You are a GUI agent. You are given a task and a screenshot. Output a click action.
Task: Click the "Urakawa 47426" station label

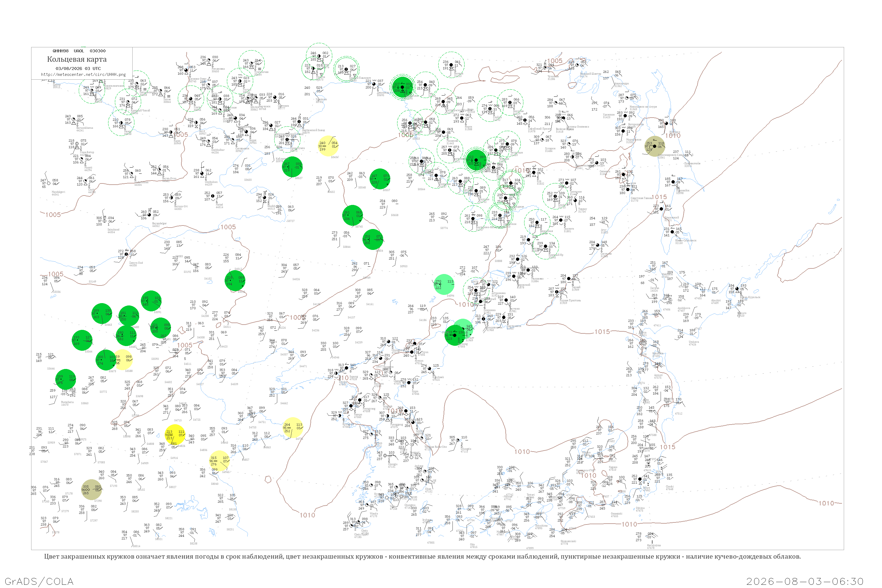tap(693, 343)
